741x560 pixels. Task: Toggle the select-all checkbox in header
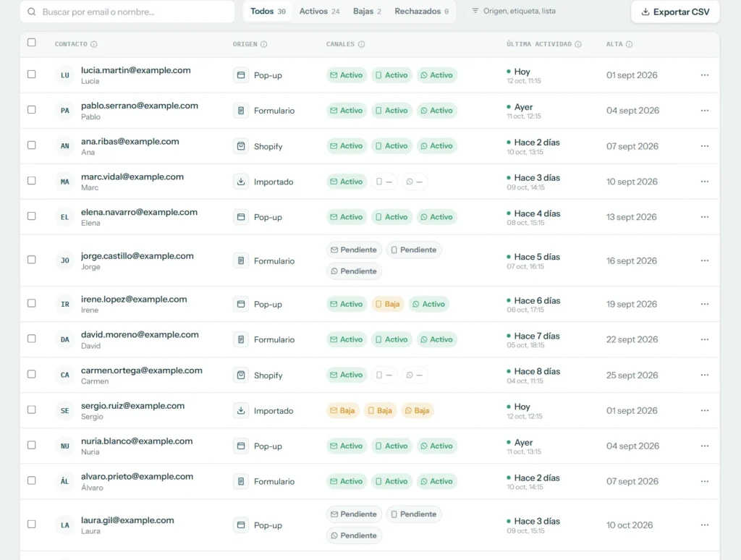coord(32,43)
